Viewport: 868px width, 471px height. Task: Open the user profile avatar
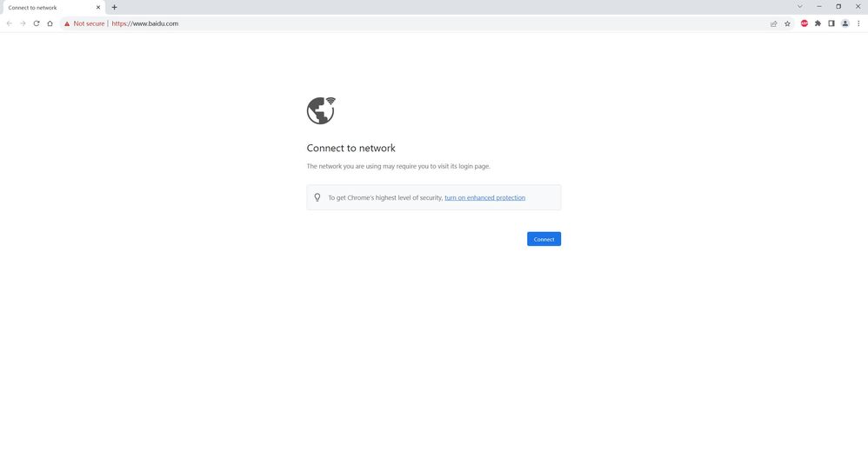tap(845, 23)
